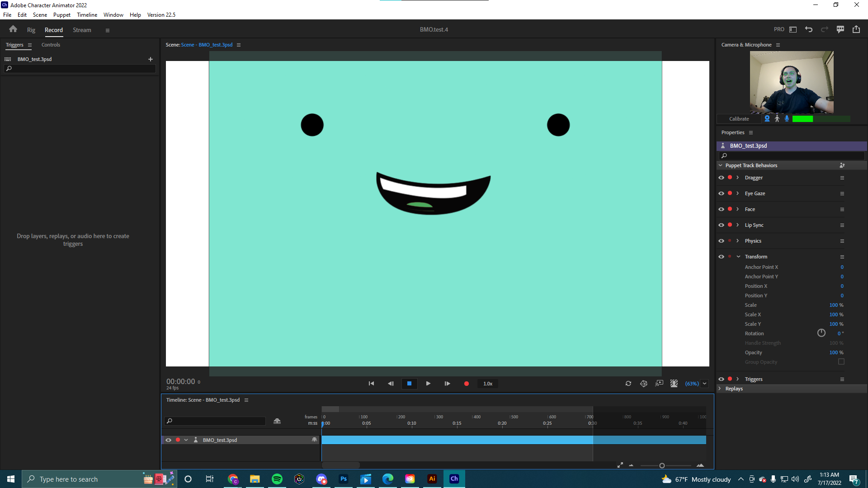The width and height of the screenshot is (868, 488).
Task: Open the zoom percentage dropdown showing 63%
Action: point(703,383)
